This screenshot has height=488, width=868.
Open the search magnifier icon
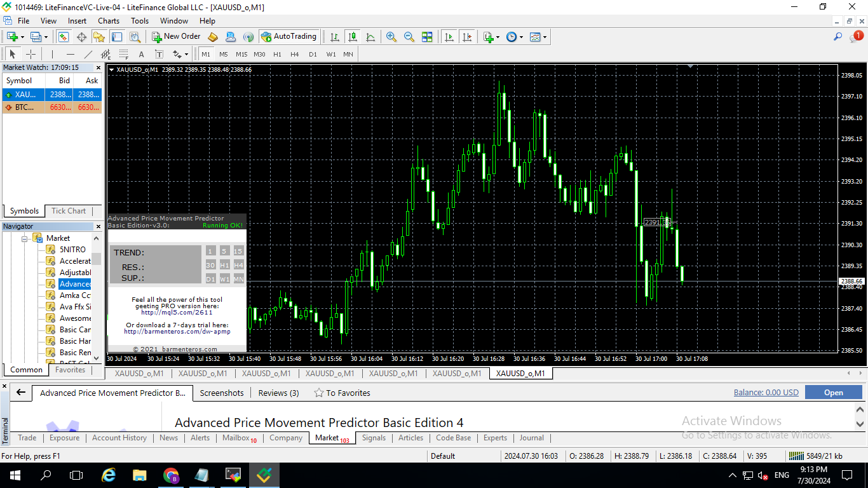838,37
